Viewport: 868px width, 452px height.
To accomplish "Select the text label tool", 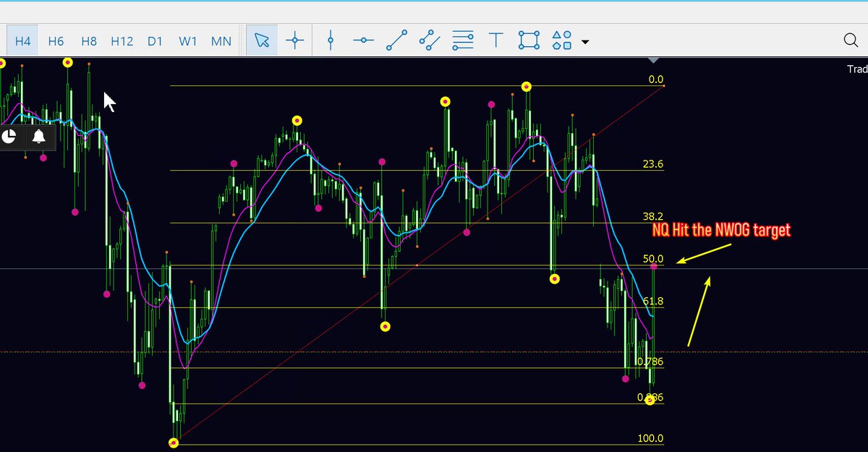I will coord(496,40).
